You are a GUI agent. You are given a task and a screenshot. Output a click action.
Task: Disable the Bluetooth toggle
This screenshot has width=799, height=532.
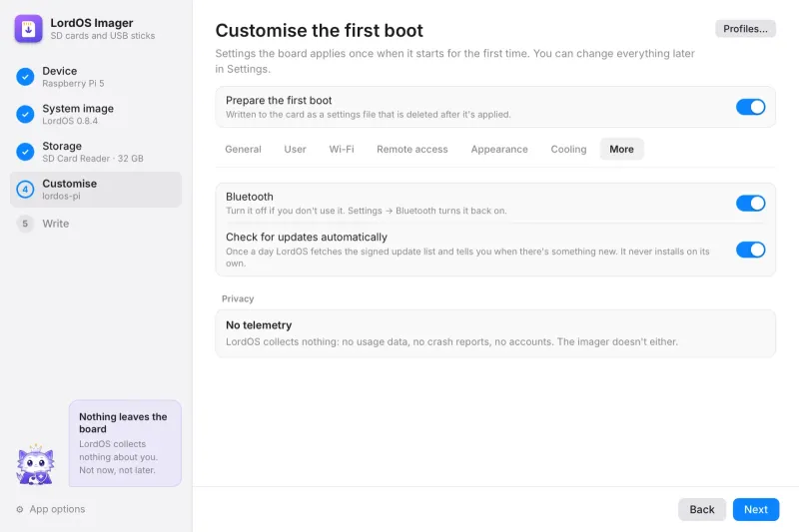(750, 204)
